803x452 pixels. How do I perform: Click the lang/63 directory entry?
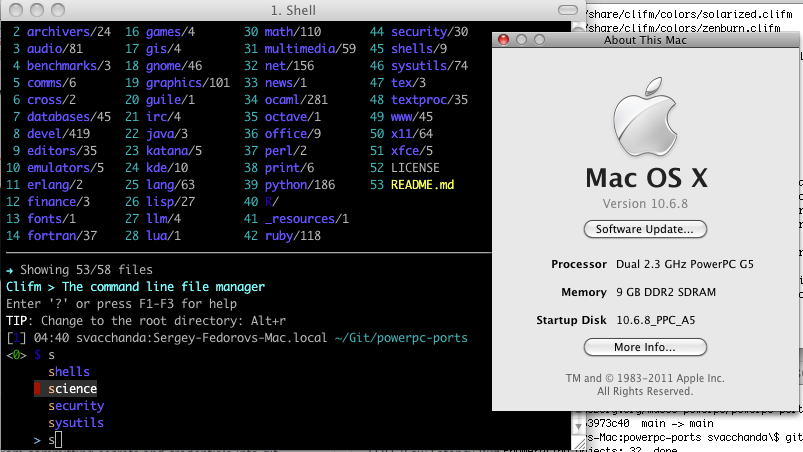click(171, 185)
